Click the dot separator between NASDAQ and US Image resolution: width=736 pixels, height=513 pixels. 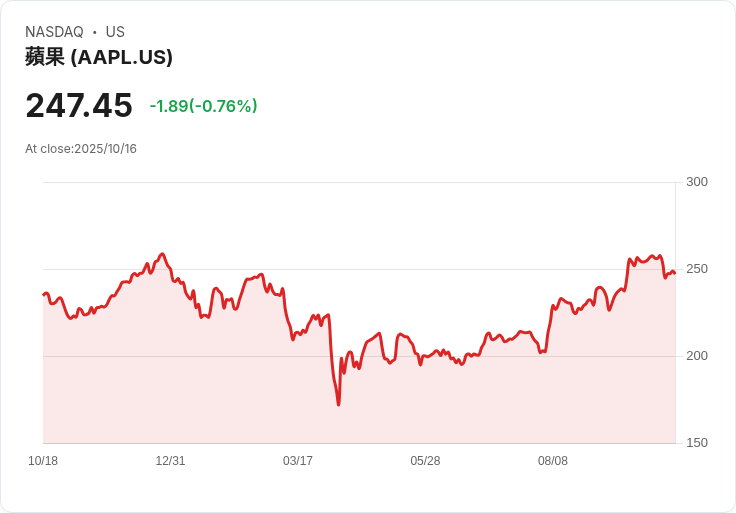point(95,32)
